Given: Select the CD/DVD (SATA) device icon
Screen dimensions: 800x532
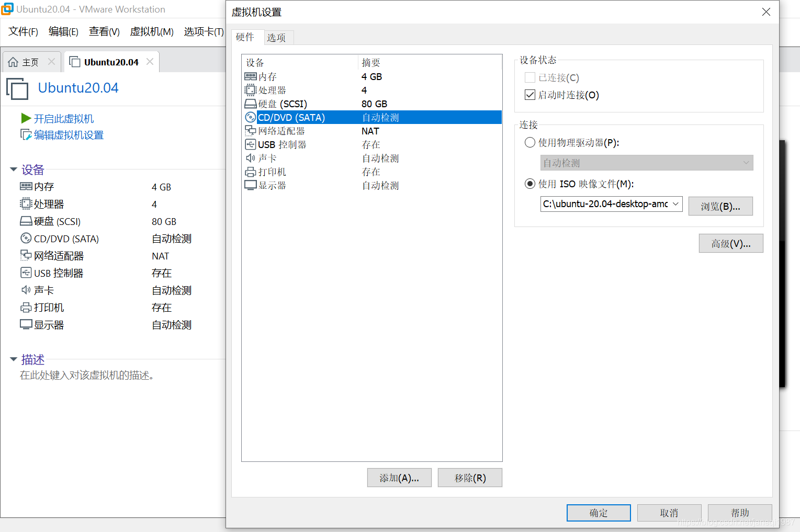Looking at the screenshot, I should tap(250, 117).
